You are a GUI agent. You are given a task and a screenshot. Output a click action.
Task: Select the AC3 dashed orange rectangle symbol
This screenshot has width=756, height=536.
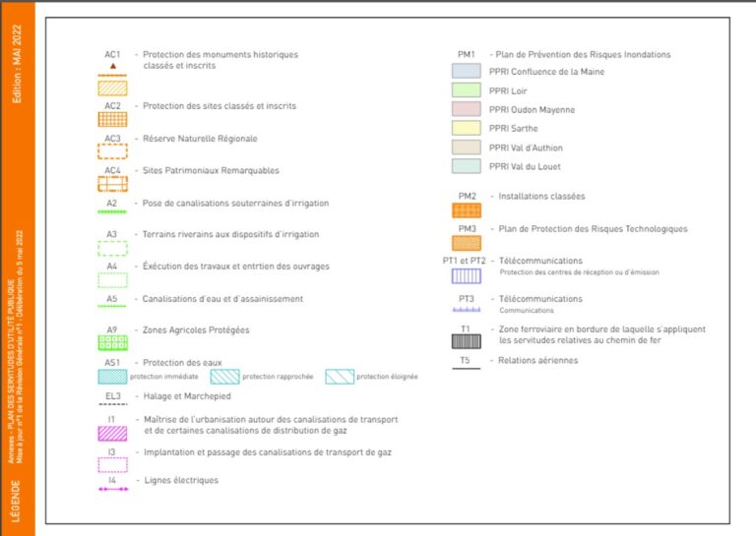112,151
